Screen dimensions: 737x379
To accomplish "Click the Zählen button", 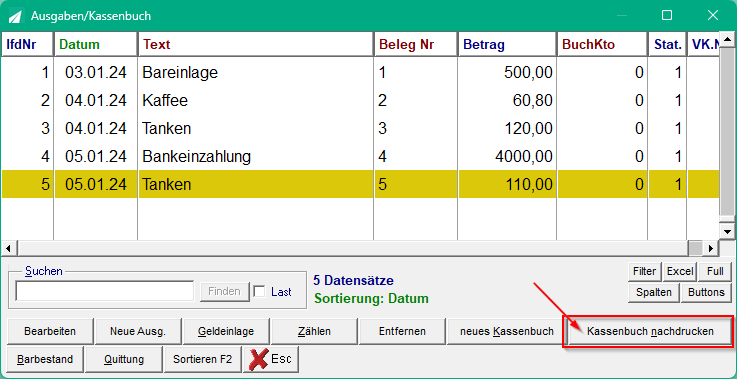I will click(x=314, y=332).
